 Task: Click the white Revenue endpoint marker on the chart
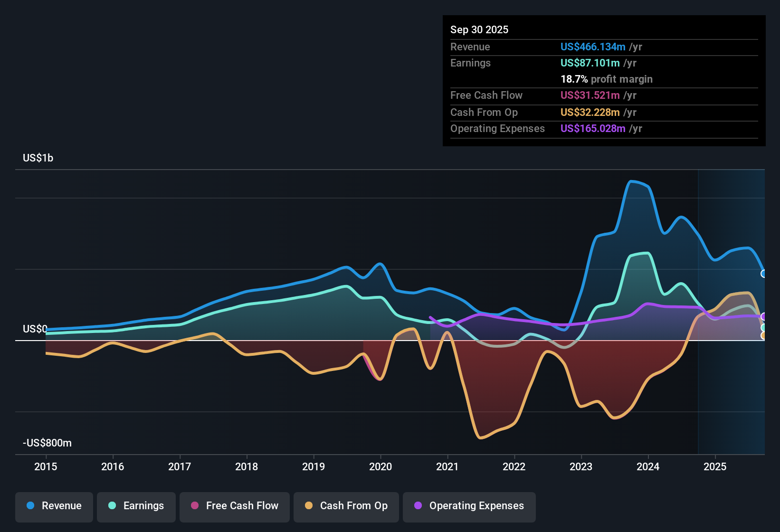coord(763,274)
